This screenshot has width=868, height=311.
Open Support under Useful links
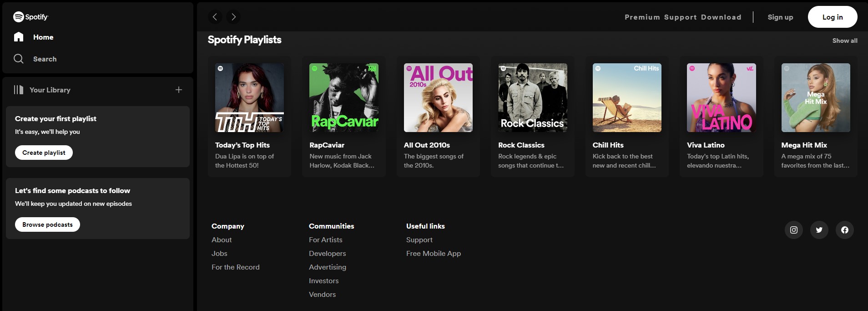click(419, 240)
